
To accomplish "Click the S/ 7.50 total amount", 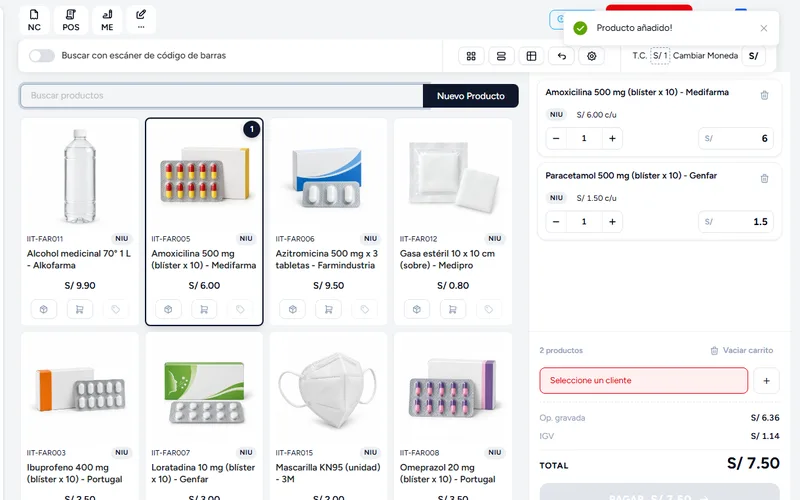I will pyautogui.click(x=753, y=463).
